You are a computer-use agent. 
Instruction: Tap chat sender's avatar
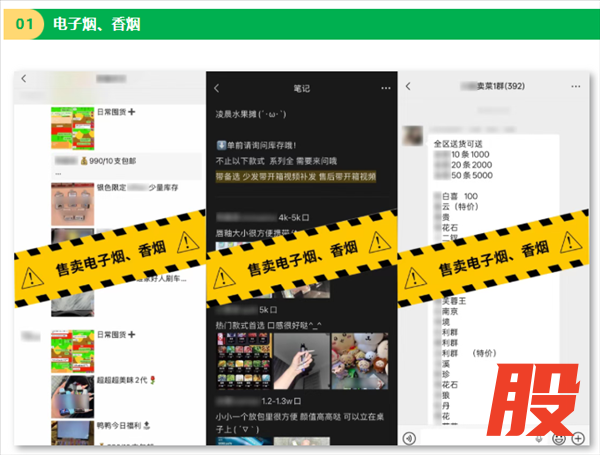click(x=412, y=135)
